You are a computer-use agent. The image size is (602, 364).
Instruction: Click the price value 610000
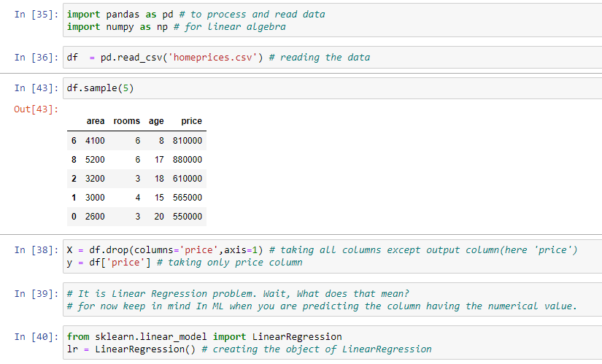(x=188, y=179)
